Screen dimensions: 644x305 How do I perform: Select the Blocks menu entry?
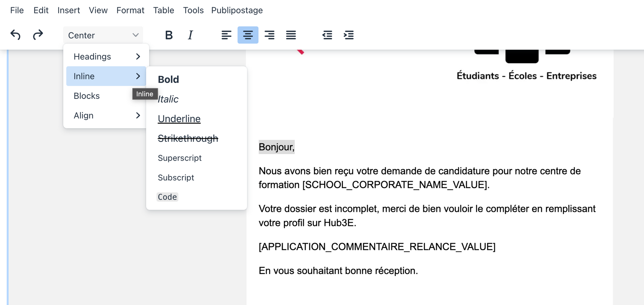click(x=106, y=96)
